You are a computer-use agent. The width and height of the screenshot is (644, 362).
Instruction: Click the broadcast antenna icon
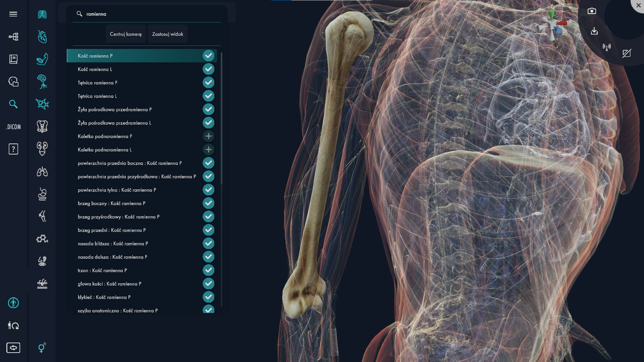(606, 47)
